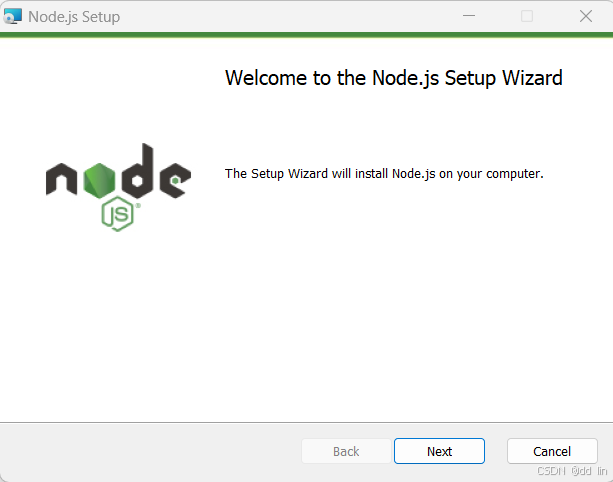Click the disabled maximize button
Screen dimensions: 613x482
click(x=527, y=16)
